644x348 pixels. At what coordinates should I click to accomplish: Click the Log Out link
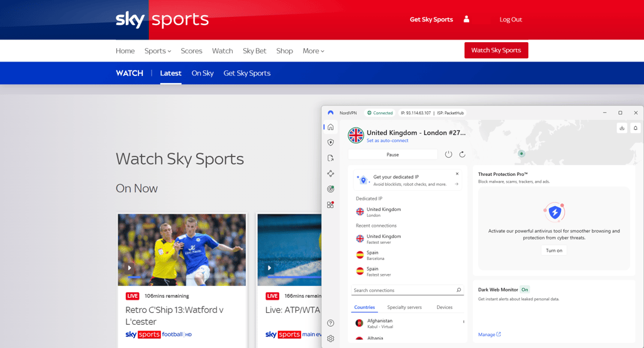pyautogui.click(x=511, y=19)
